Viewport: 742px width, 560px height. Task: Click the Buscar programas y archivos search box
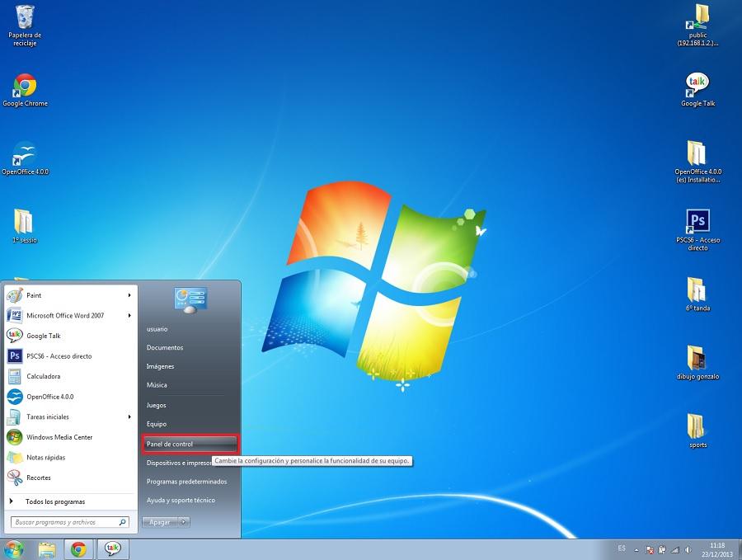click(x=66, y=522)
